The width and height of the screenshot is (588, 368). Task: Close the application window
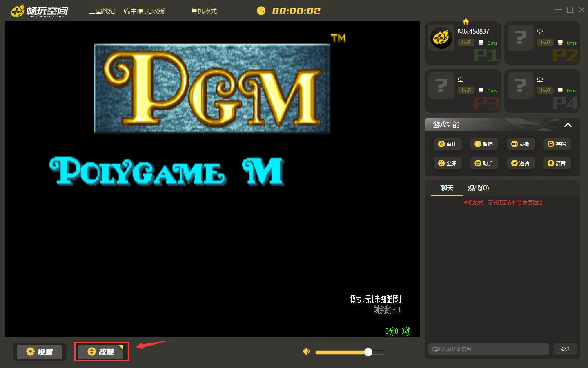581,10
